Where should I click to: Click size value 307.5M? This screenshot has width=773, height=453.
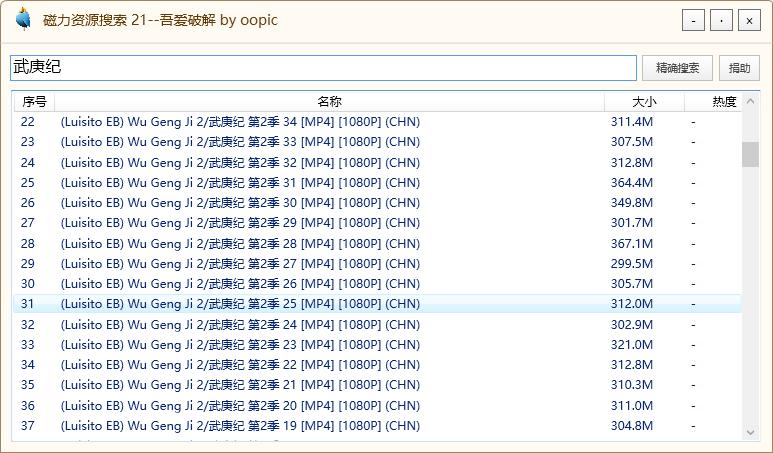pyautogui.click(x=632, y=142)
